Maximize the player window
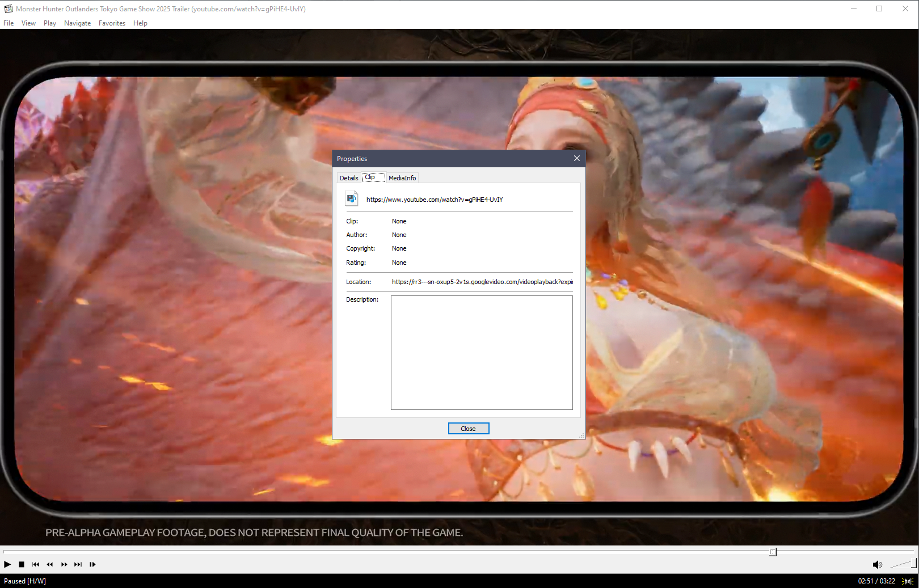Viewport: 919px width, 588px height. tap(879, 9)
